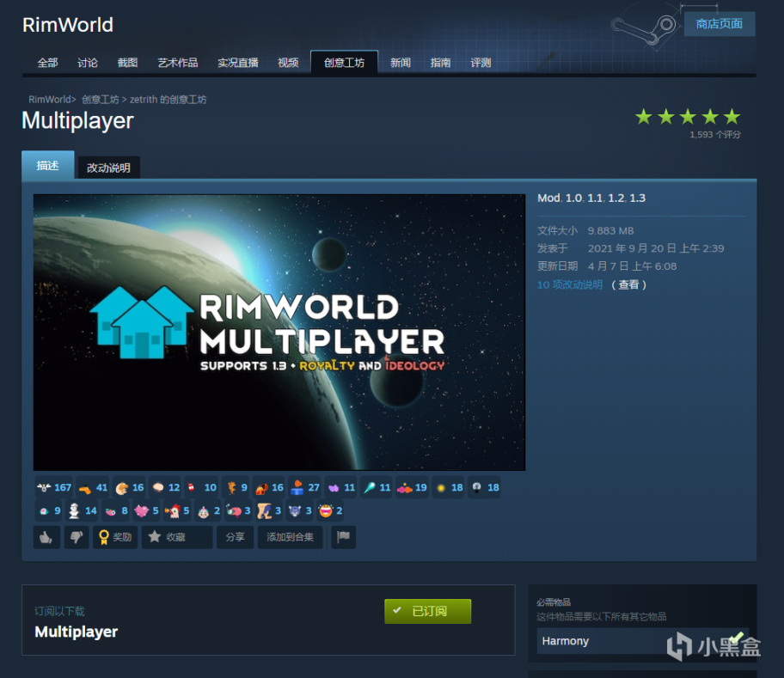Click the laughing emoji award showing 2
This screenshot has height=678, width=784.
pos(330,510)
